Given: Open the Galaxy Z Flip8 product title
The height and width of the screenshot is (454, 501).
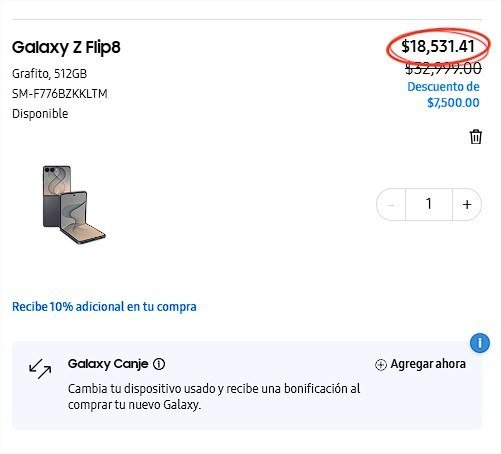Looking at the screenshot, I should click(66, 47).
